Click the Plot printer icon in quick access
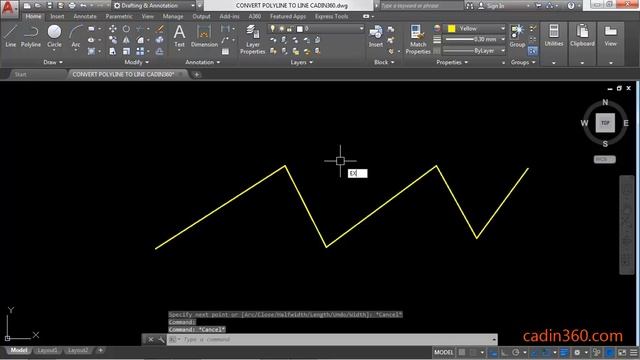640x360 pixels. [72, 6]
